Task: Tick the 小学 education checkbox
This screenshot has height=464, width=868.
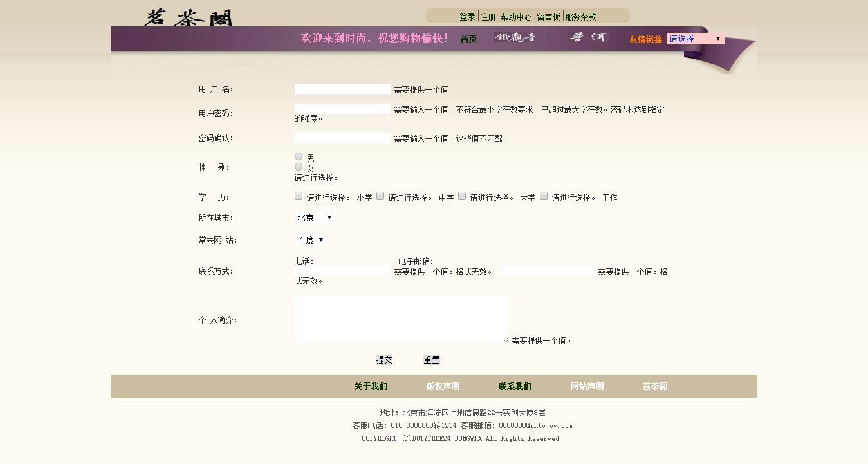Action: pyautogui.click(x=299, y=196)
